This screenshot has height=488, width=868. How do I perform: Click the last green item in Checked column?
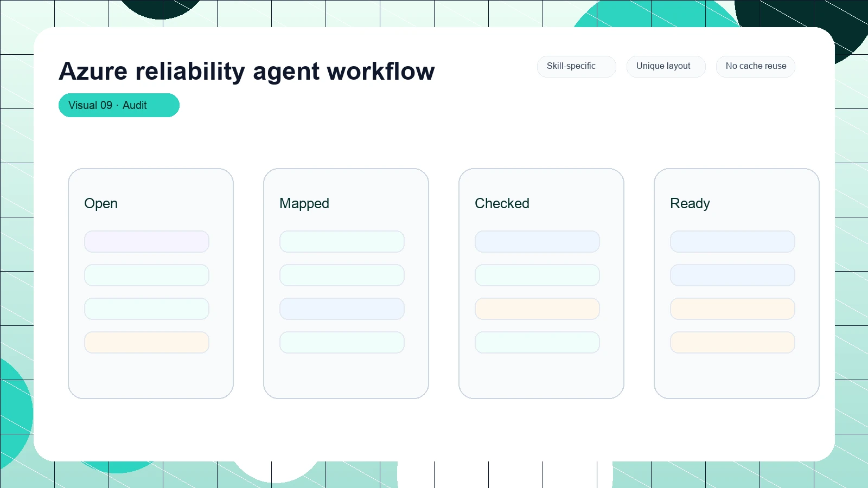click(537, 343)
